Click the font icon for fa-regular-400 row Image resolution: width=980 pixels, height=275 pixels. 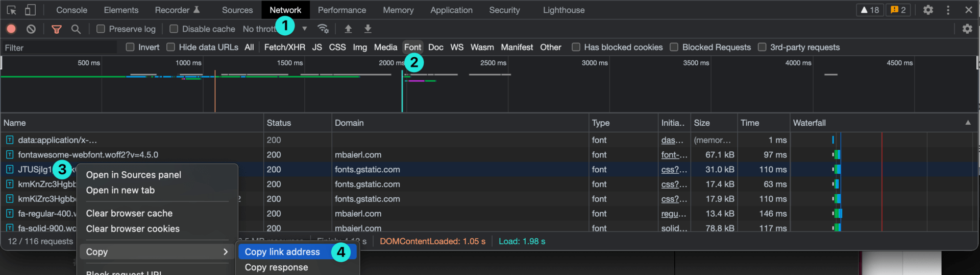pyautogui.click(x=10, y=213)
